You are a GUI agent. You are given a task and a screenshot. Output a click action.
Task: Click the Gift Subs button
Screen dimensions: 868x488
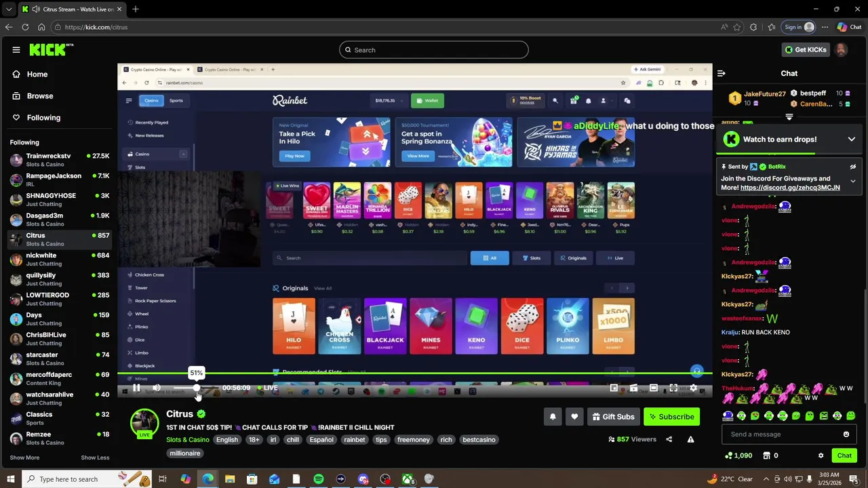[x=613, y=417]
